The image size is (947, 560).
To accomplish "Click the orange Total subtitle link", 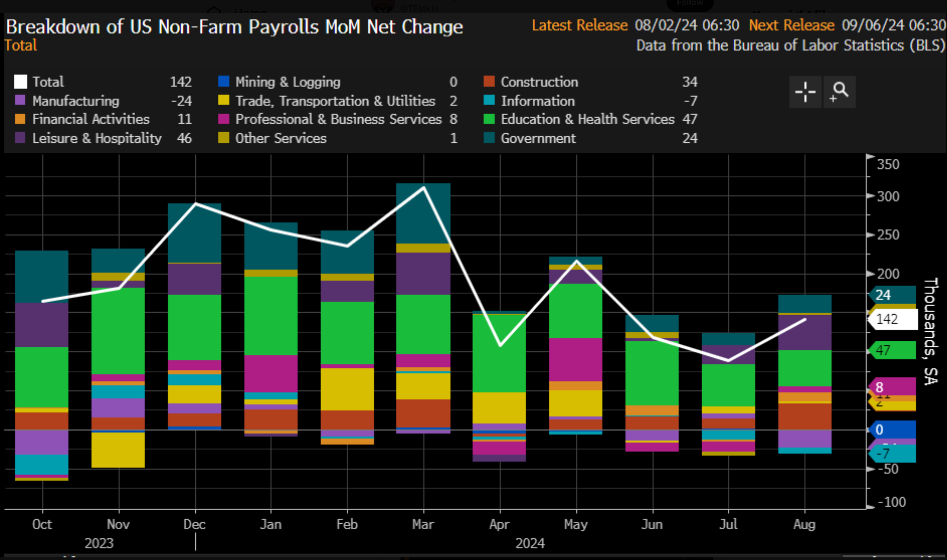I will [21, 45].
